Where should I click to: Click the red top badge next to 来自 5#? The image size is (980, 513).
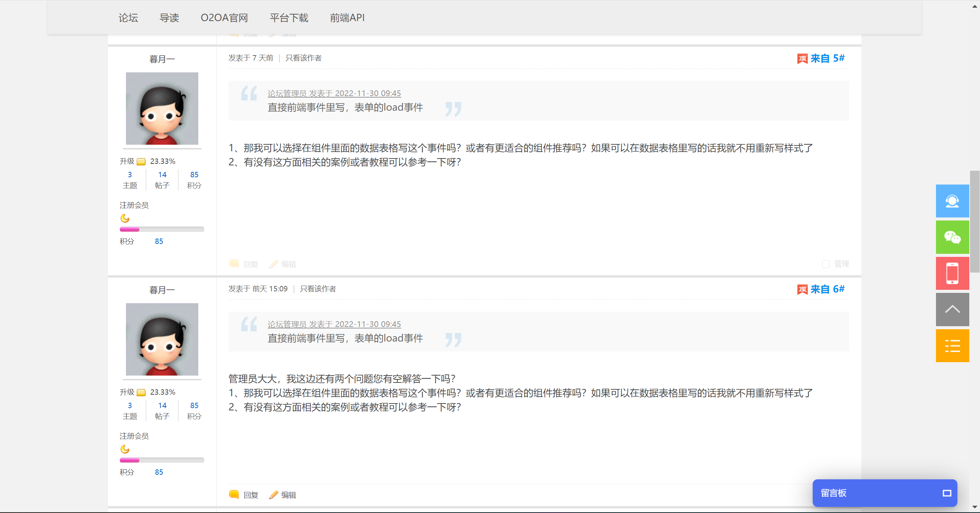click(802, 59)
